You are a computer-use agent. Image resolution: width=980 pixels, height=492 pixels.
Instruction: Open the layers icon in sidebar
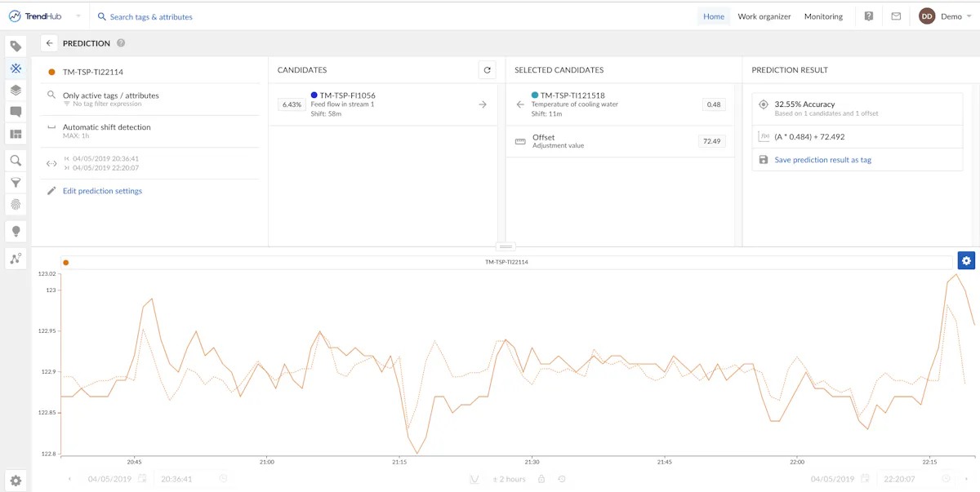point(16,90)
